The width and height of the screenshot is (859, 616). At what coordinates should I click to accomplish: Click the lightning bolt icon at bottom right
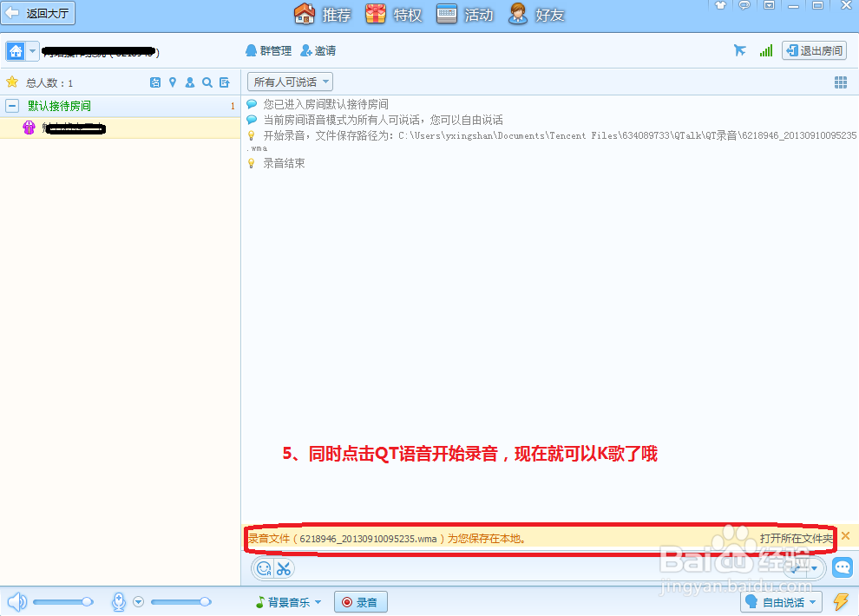click(841, 601)
